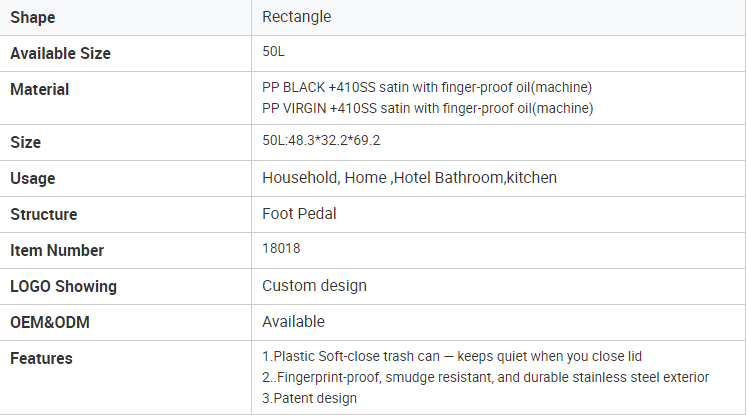Viewport: 748px width, 415px height.
Task: Click the Shape row label
Action: pos(33,17)
